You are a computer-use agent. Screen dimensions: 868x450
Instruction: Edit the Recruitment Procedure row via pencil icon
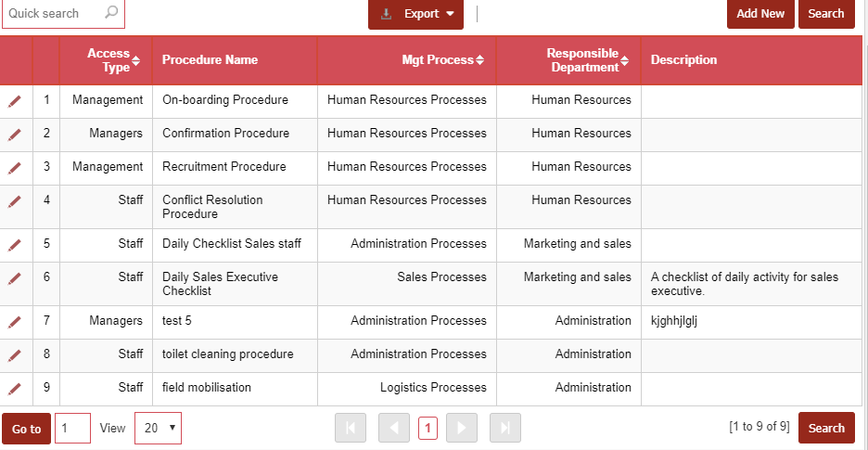click(15, 168)
